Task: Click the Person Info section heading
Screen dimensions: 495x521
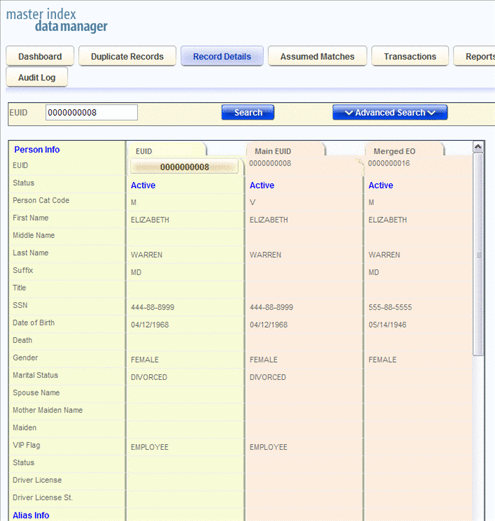Action: coord(37,149)
